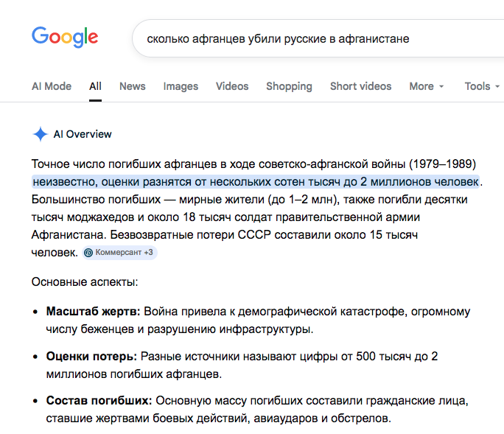Open the Tools dropdown

click(x=482, y=86)
